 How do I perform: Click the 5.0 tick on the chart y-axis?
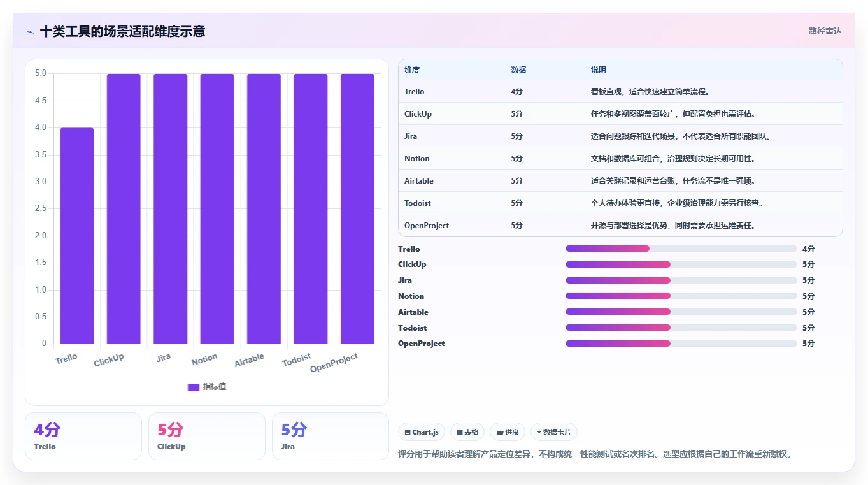(40, 73)
